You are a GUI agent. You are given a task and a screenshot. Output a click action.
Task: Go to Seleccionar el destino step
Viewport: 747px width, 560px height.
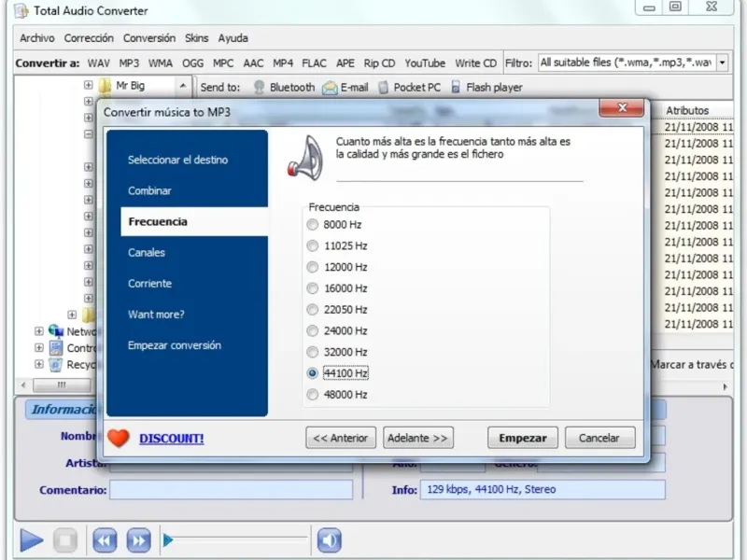pyautogui.click(x=177, y=160)
